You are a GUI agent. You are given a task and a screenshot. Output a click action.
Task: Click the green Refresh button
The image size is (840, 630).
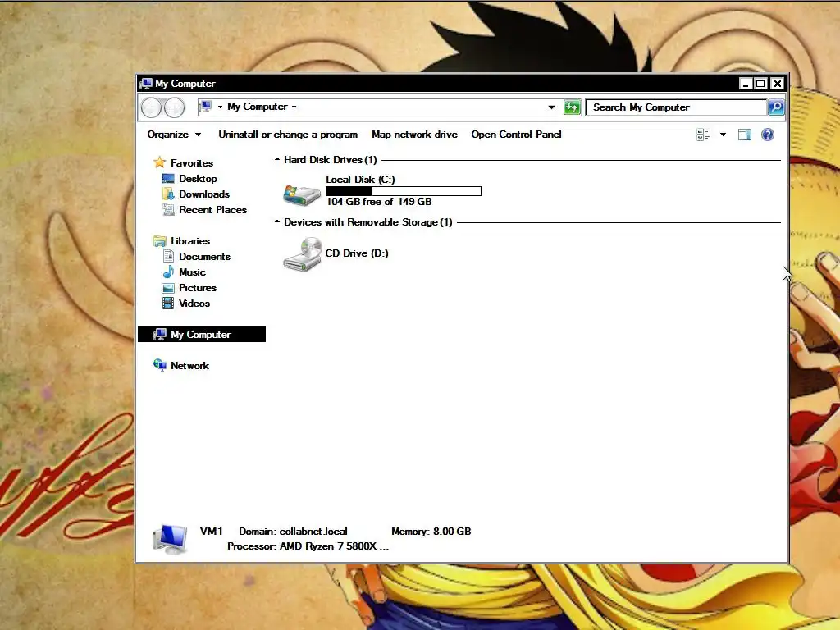coord(572,107)
